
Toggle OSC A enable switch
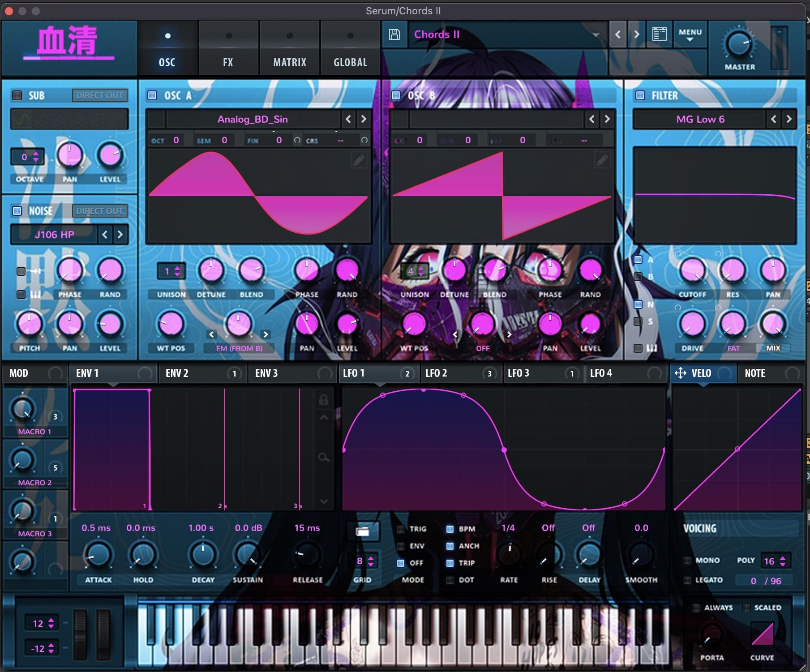click(152, 95)
